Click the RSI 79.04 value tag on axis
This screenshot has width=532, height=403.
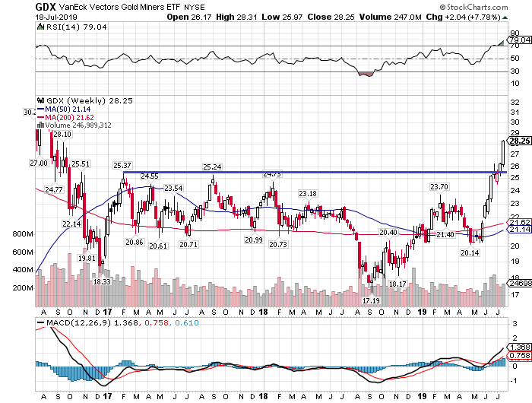[x=520, y=40]
